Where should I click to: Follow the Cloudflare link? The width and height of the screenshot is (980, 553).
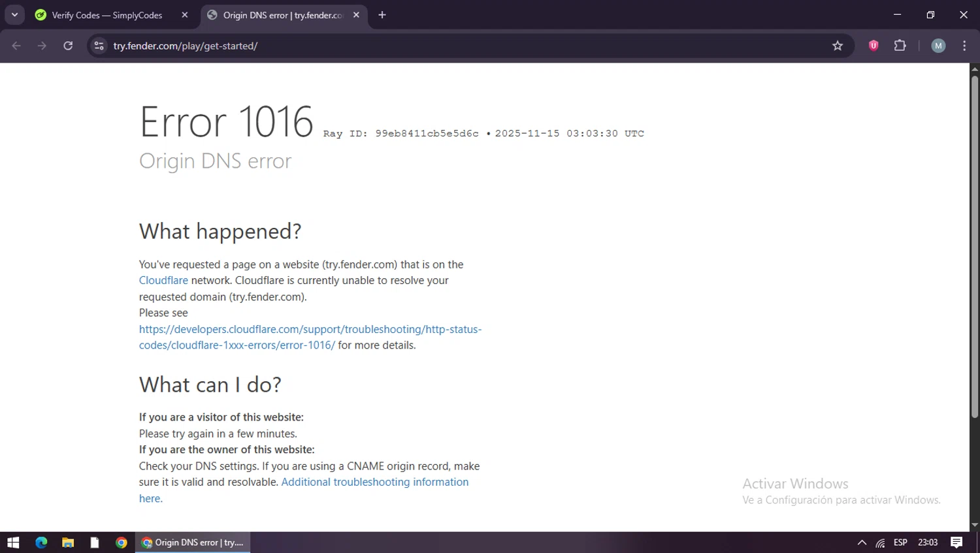pos(163,281)
